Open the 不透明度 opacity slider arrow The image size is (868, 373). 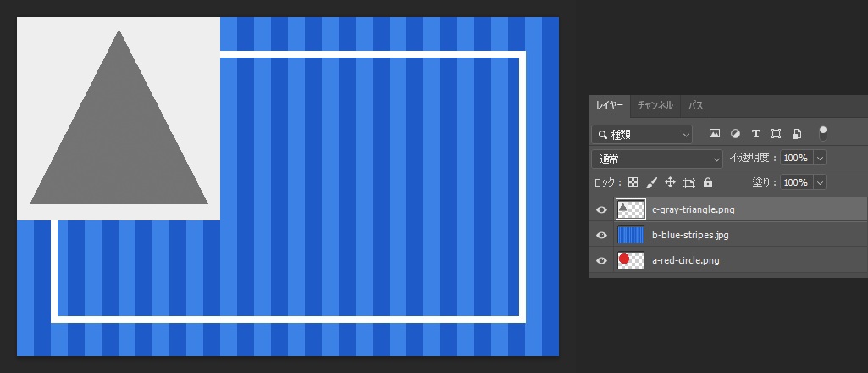tap(821, 158)
